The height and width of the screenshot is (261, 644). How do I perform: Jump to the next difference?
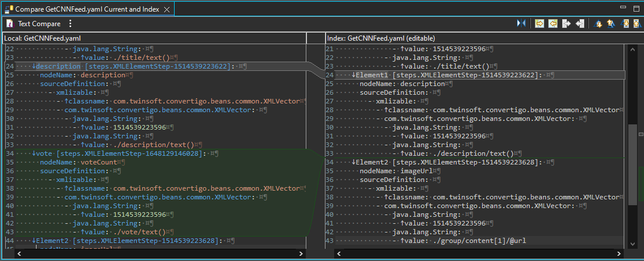point(598,24)
